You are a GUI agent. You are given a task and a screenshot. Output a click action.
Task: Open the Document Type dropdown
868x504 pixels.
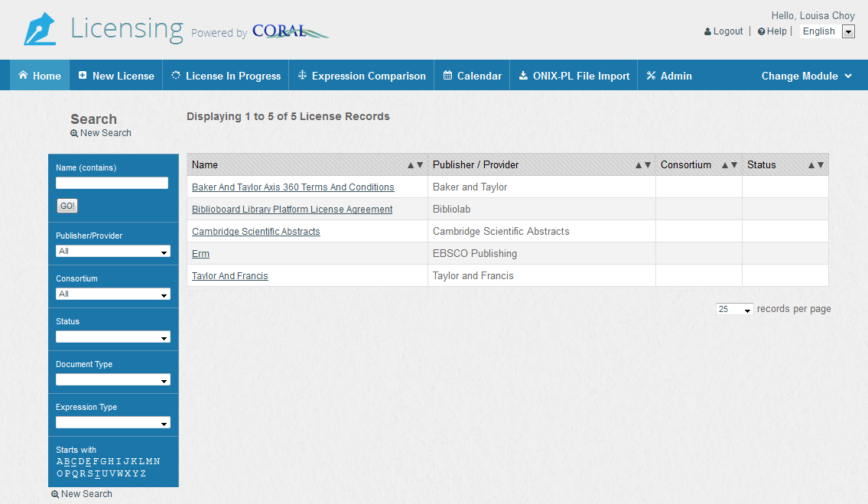[113, 380]
